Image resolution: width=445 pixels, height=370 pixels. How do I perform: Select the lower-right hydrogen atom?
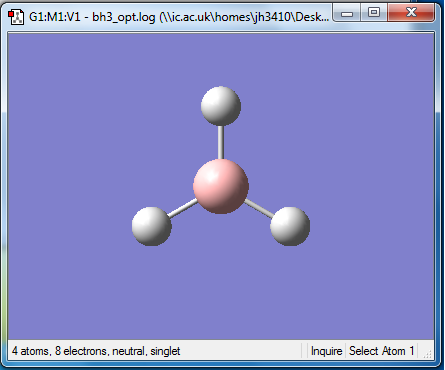tap(290, 226)
